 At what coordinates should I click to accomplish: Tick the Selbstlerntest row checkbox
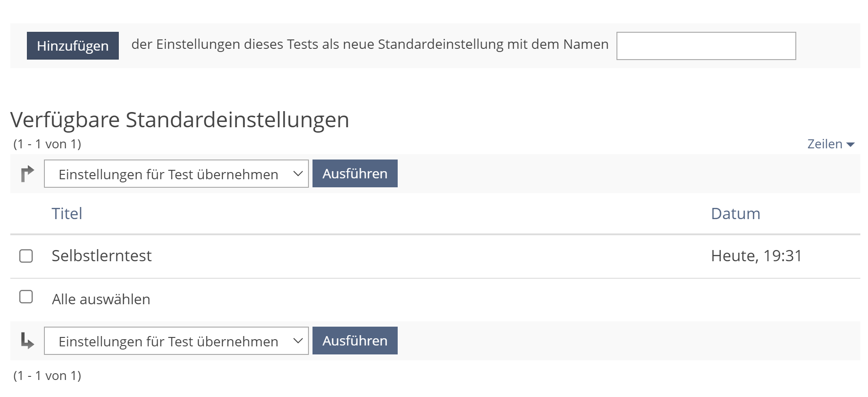[x=26, y=256]
